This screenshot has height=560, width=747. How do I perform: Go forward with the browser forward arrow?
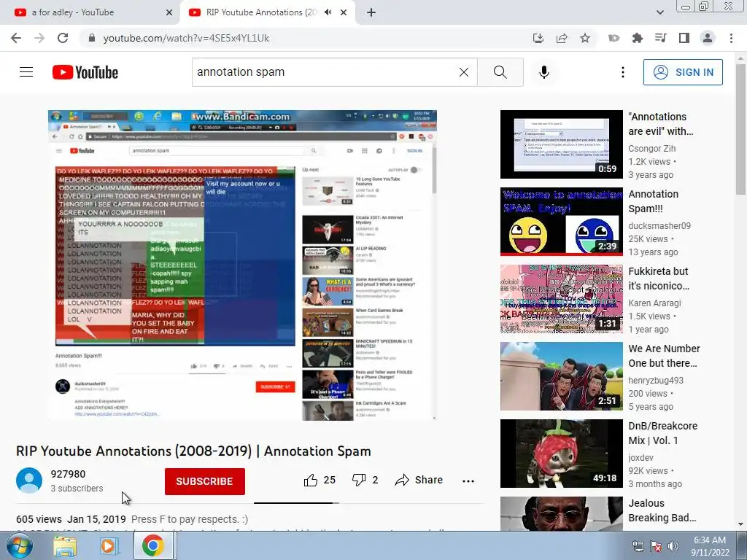coord(39,38)
